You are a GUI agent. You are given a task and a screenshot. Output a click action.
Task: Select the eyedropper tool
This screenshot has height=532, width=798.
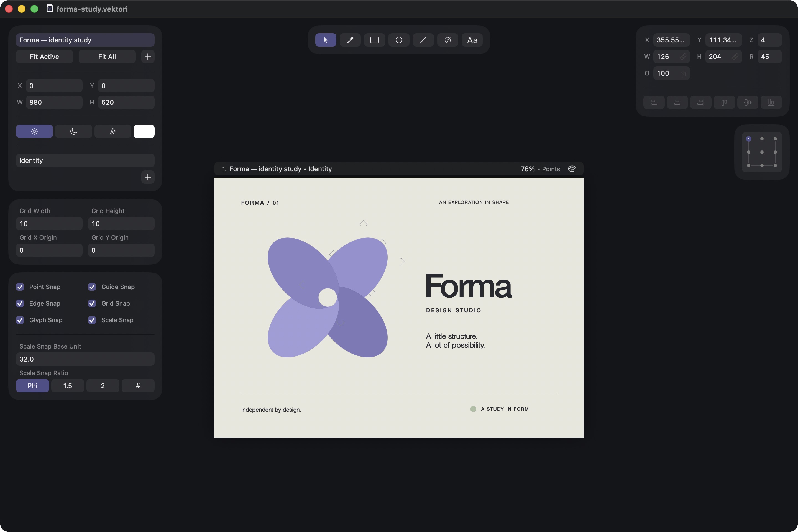click(x=350, y=40)
